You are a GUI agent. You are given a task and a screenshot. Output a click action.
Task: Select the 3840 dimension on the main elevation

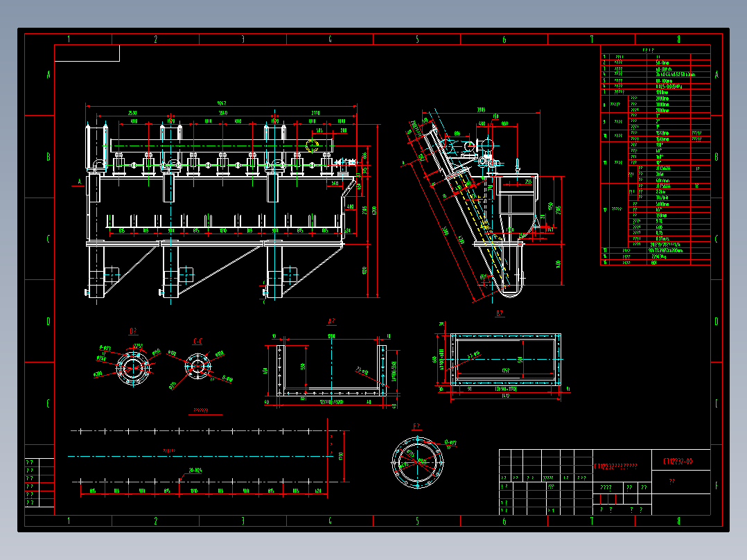(x=223, y=113)
